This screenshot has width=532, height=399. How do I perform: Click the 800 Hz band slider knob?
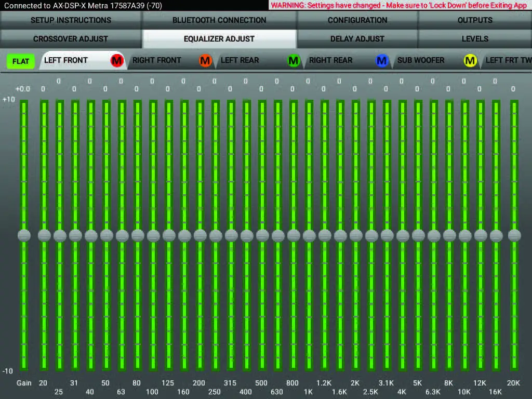click(x=294, y=235)
